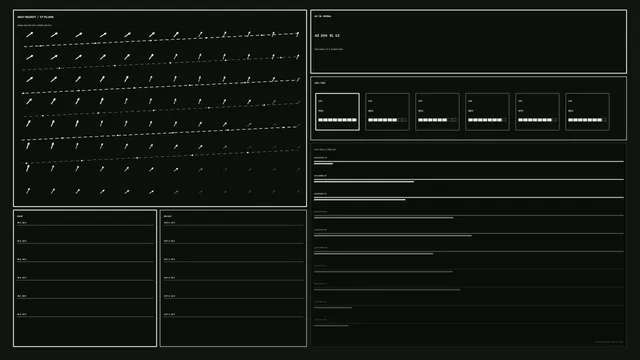Select the fifth unit card in the row
640x360 pixels.
coord(537,112)
